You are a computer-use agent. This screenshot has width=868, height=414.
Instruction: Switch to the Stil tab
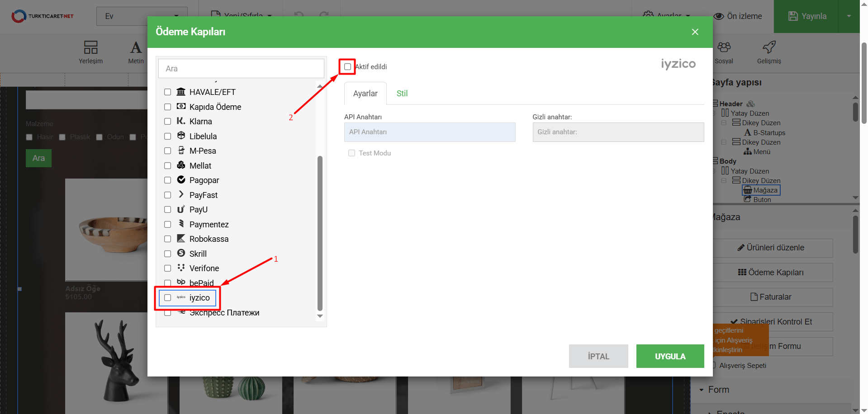(402, 94)
